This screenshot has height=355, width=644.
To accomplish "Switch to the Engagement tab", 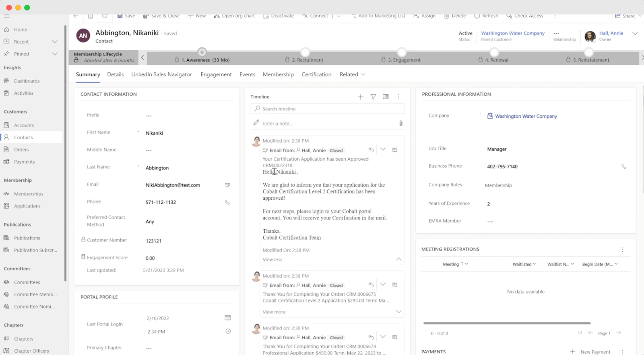I will click(216, 75).
